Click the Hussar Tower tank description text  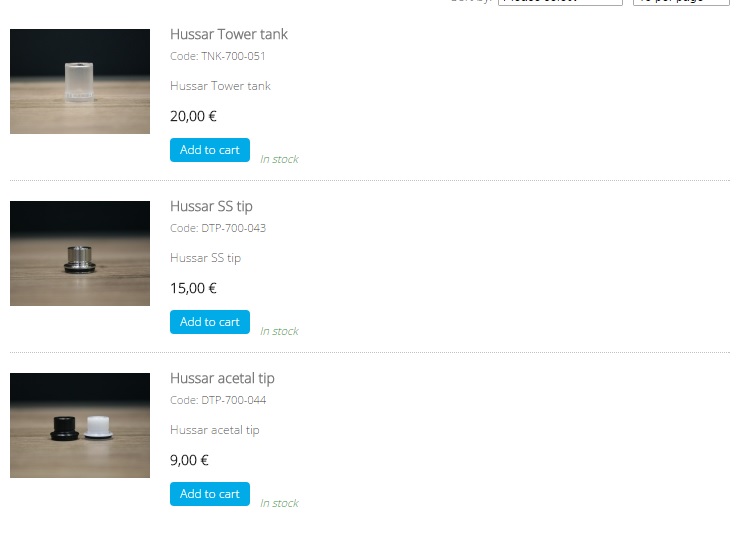pos(220,86)
